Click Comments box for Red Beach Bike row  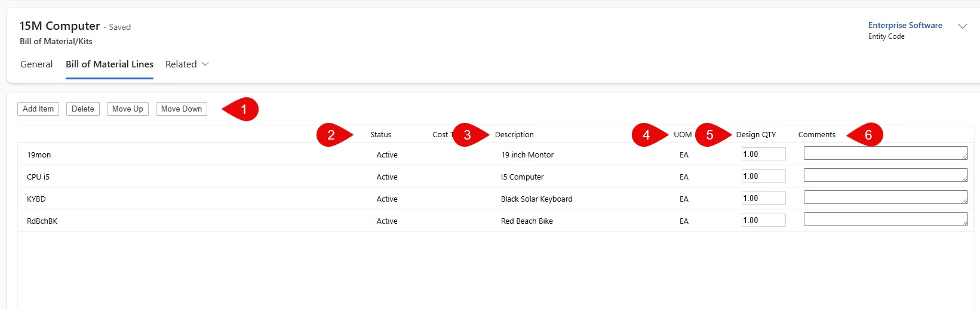[x=886, y=220]
